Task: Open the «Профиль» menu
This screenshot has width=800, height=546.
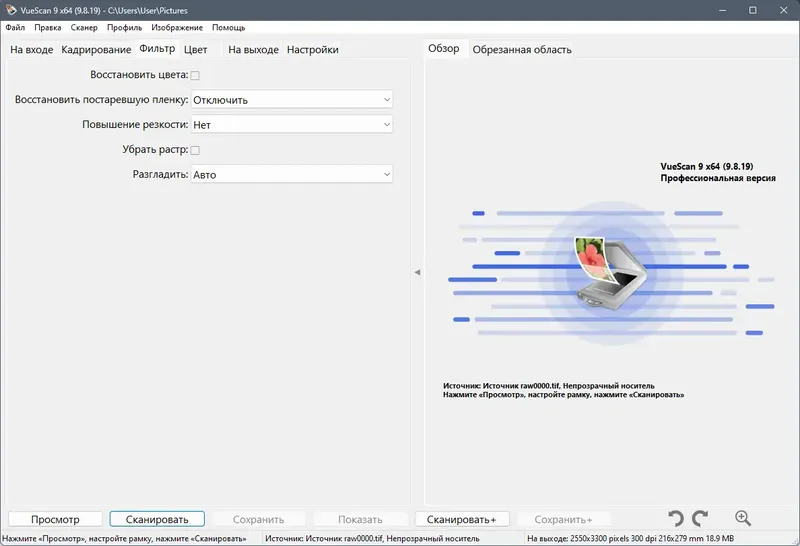Action: pyautogui.click(x=124, y=28)
